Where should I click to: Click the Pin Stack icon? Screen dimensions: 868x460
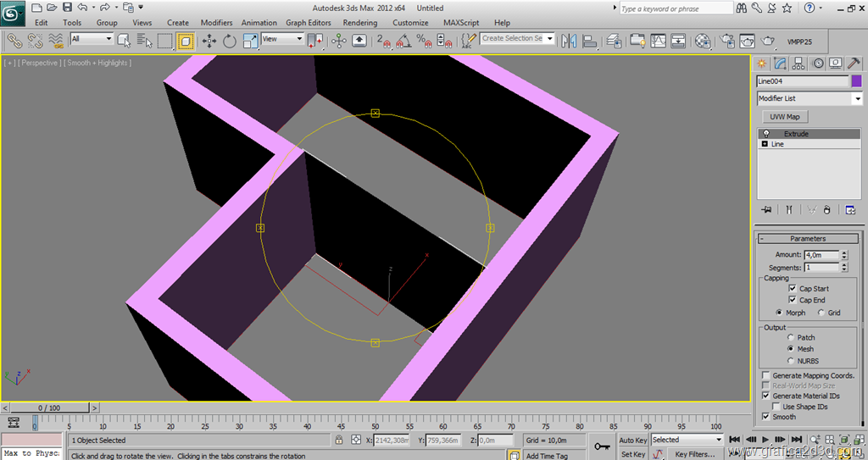pyautogui.click(x=766, y=209)
